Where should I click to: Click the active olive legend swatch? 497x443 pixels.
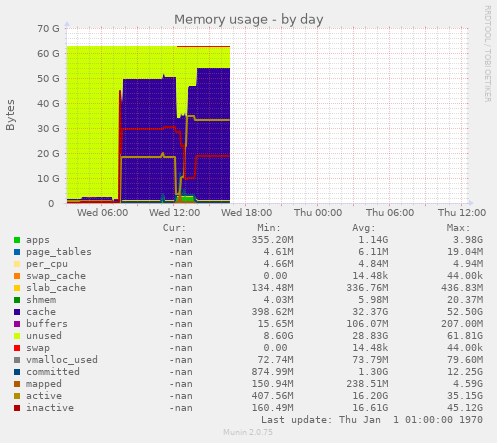tap(17, 396)
